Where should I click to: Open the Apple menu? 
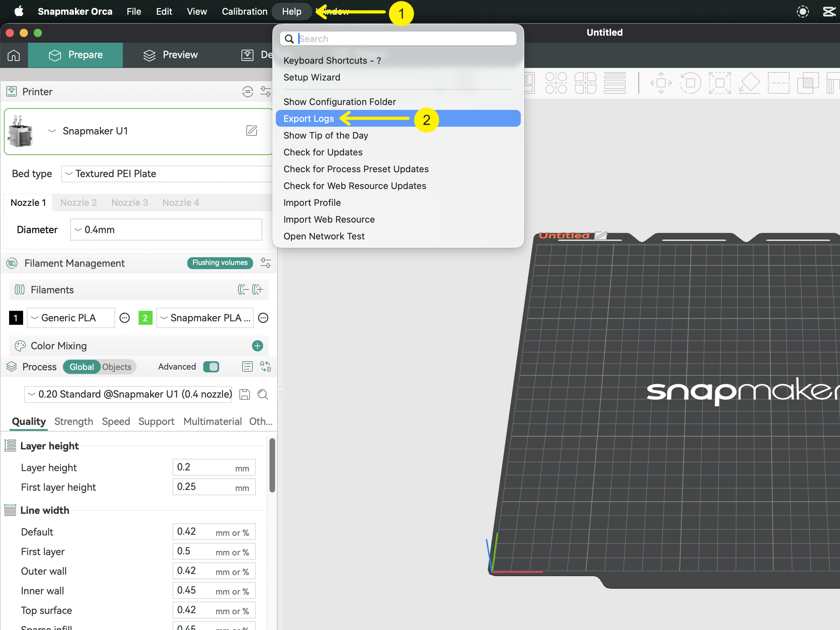[19, 12]
